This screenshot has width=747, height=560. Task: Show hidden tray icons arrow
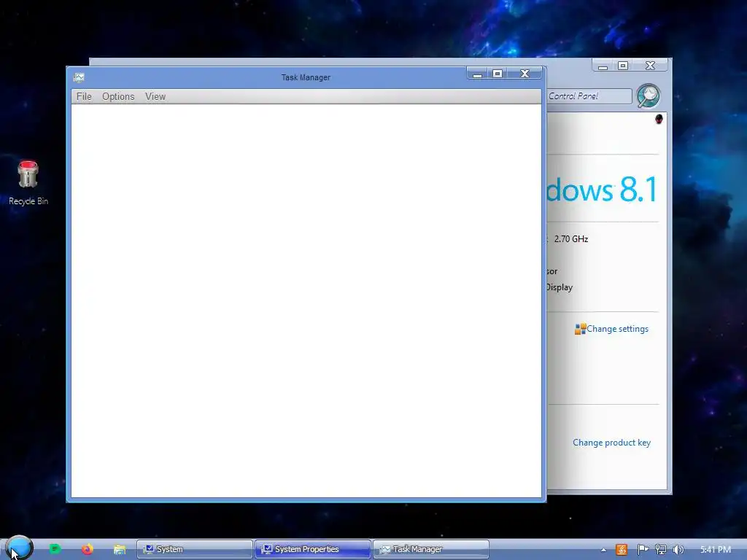click(603, 550)
